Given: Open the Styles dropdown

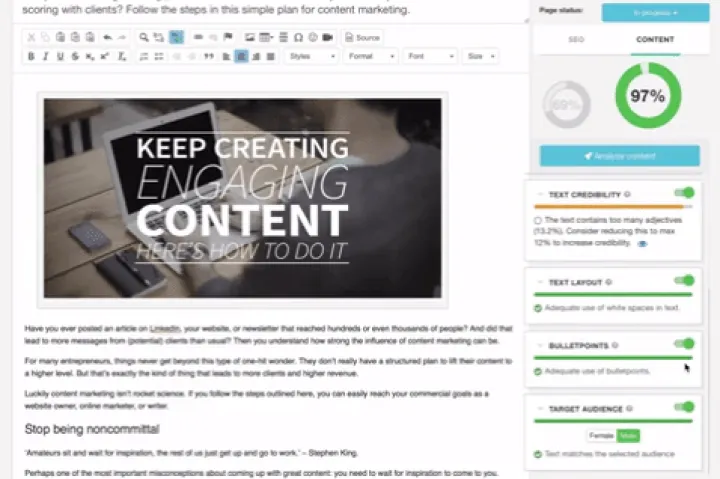Looking at the screenshot, I should [x=310, y=56].
